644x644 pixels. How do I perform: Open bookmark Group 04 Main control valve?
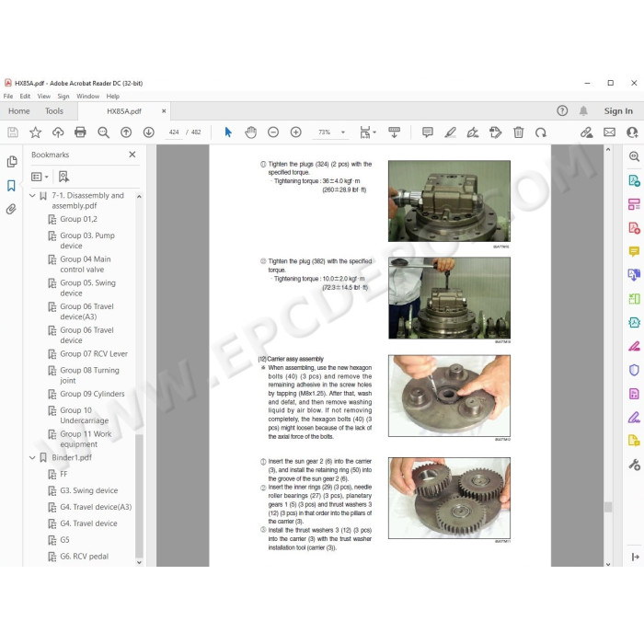click(x=85, y=264)
